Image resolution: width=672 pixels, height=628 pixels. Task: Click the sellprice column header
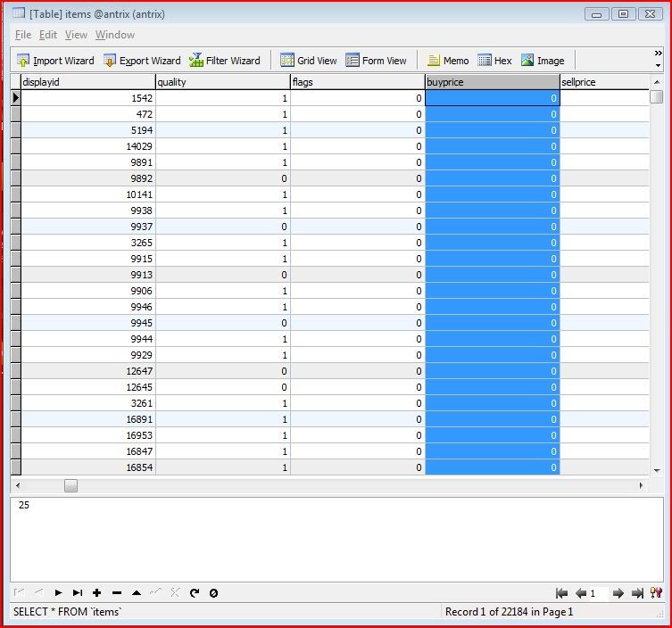click(x=604, y=82)
